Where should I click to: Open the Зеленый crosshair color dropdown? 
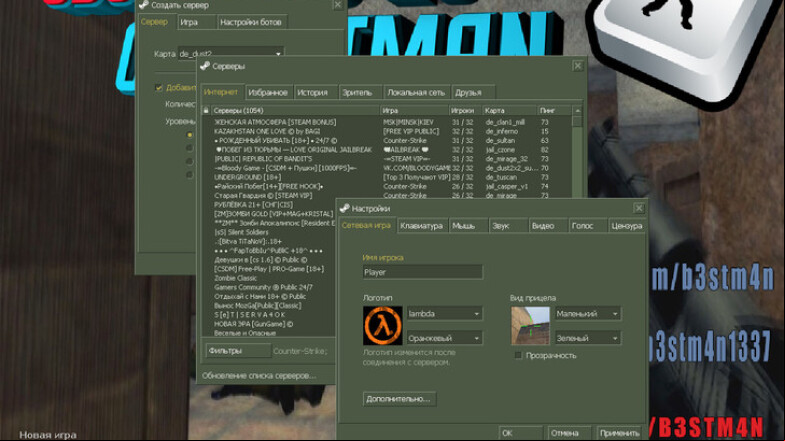pos(587,338)
